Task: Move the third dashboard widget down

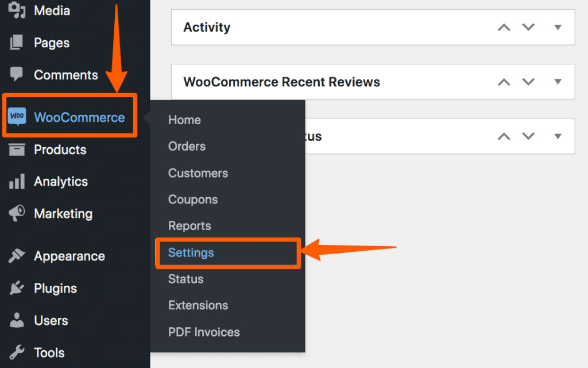Action: pyautogui.click(x=528, y=136)
